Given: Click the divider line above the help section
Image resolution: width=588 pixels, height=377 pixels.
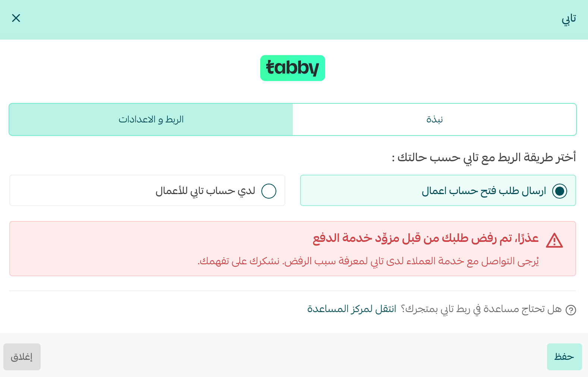Looking at the screenshot, I should tap(293, 291).
